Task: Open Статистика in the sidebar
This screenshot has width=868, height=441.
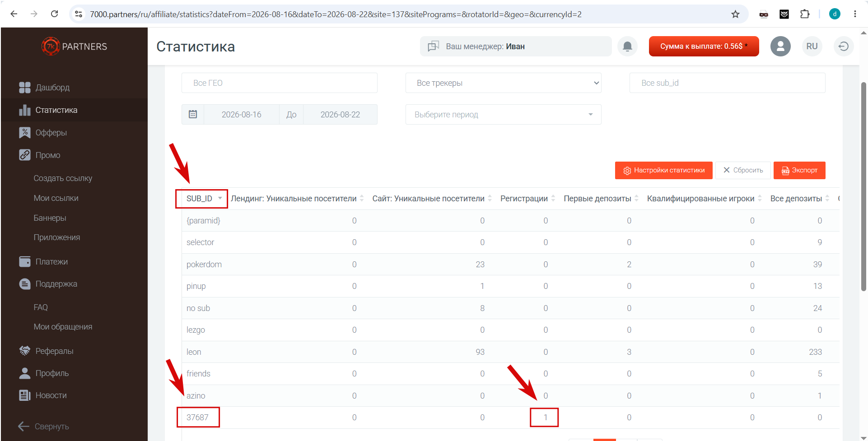Action: point(74,110)
